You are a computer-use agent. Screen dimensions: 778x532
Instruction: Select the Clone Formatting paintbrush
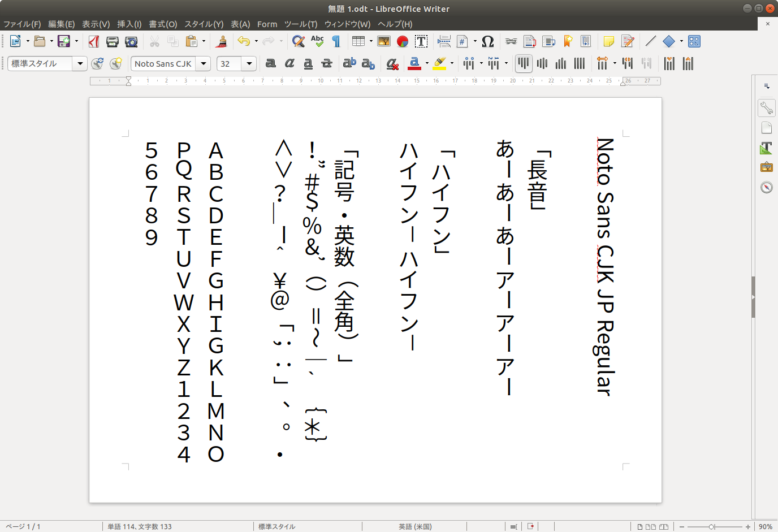222,41
